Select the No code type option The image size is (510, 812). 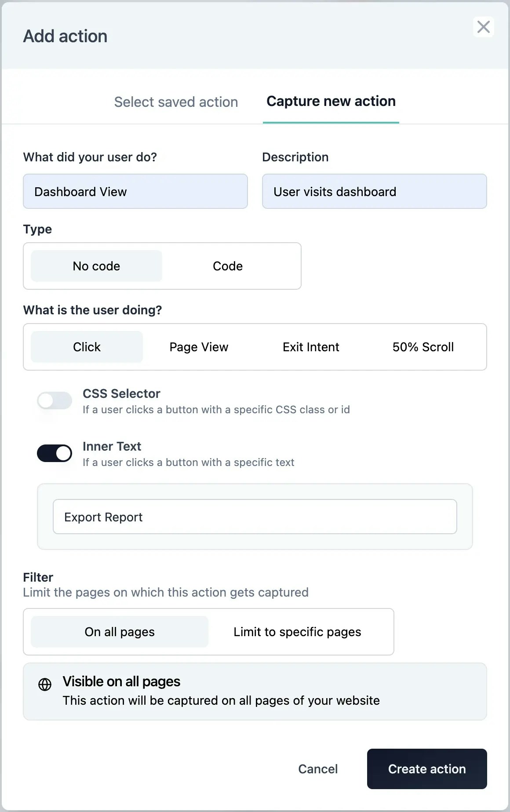point(96,266)
